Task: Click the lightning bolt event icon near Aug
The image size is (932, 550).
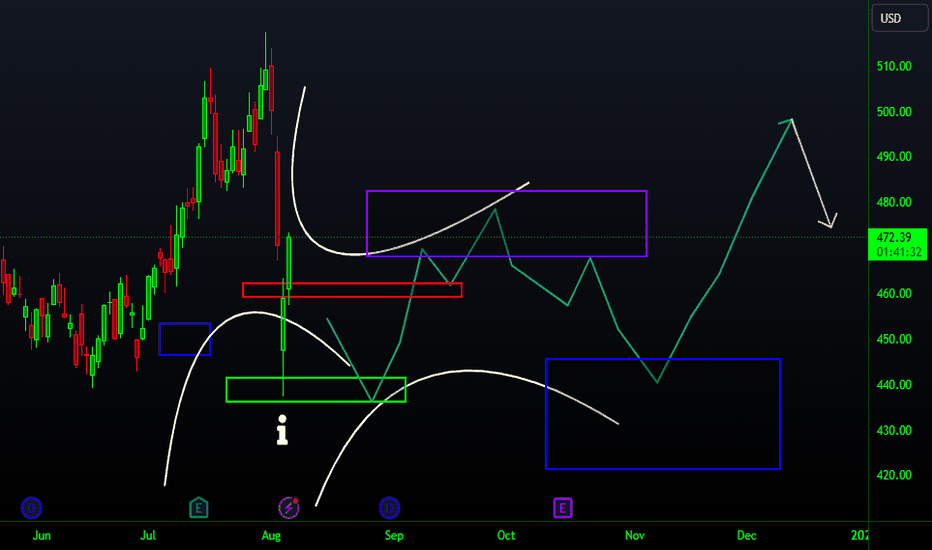Action: click(289, 508)
